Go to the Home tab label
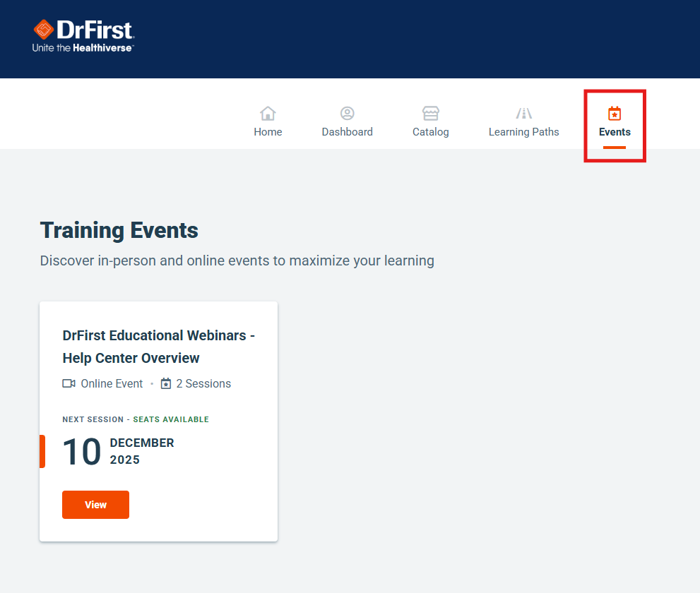Image resolution: width=700 pixels, height=593 pixels. (268, 132)
